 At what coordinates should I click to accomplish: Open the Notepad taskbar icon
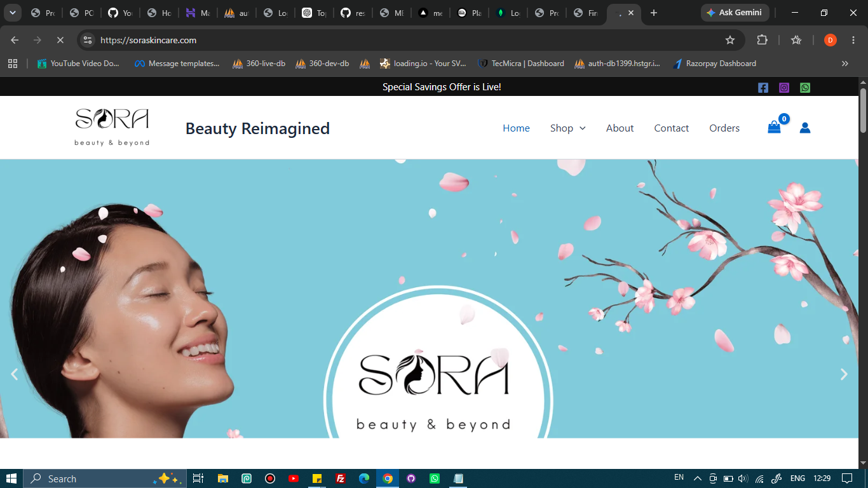click(x=458, y=478)
